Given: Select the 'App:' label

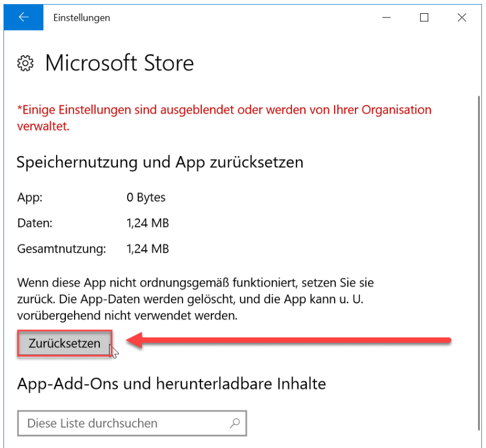Looking at the screenshot, I should [29, 197].
